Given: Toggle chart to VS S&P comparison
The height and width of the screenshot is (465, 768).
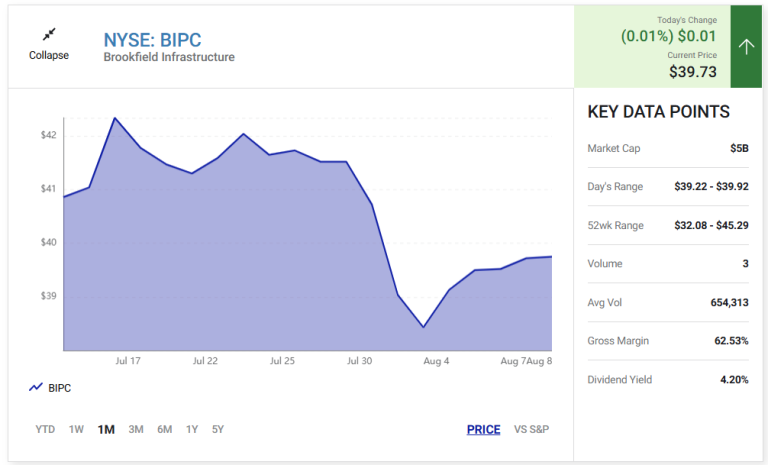Looking at the screenshot, I should (531, 429).
